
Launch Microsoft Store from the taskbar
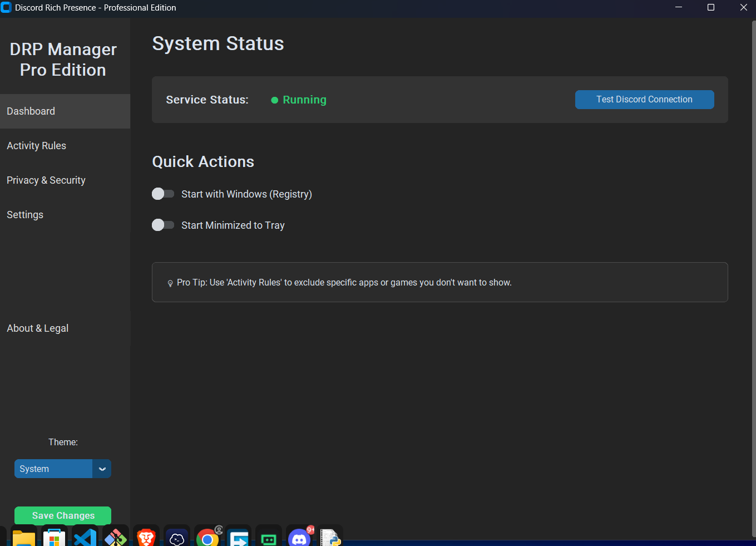[54, 537]
